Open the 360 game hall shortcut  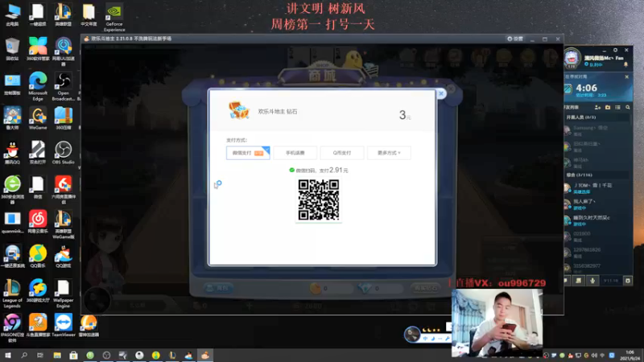[x=38, y=291]
